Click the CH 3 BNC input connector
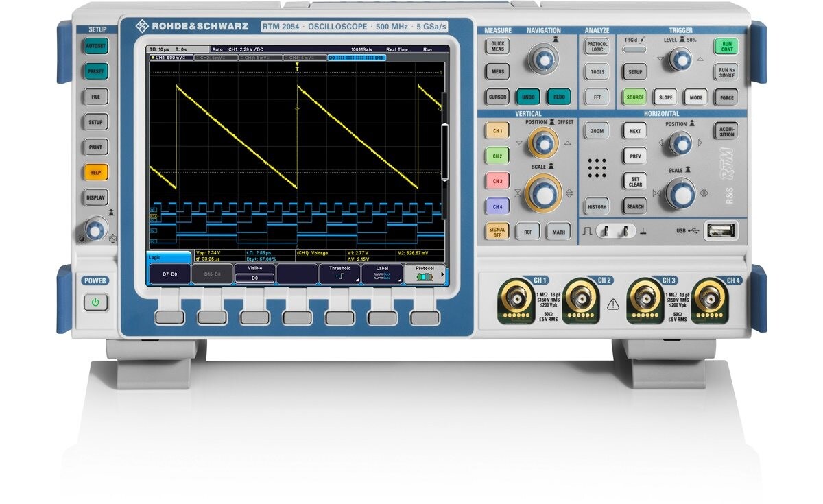This screenshot has width=823, height=504. 645,300
